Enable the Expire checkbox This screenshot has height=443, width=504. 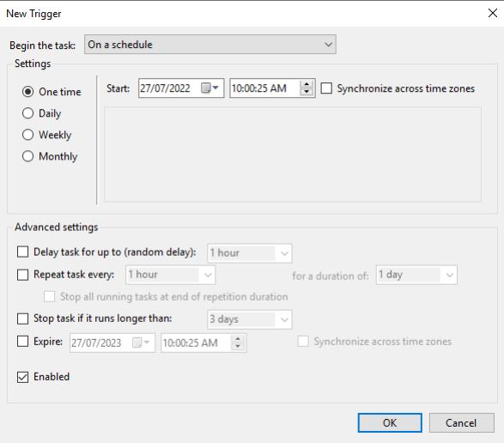(x=22, y=341)
